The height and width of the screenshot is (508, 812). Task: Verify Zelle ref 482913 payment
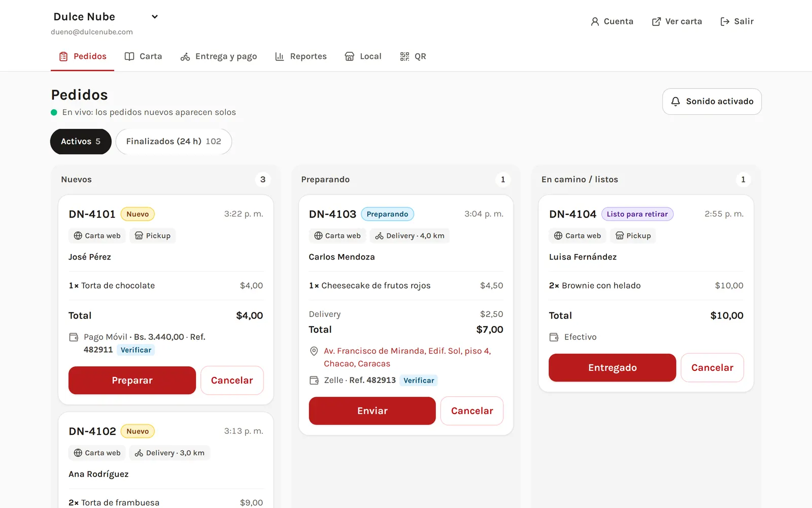tap(419, 380)
